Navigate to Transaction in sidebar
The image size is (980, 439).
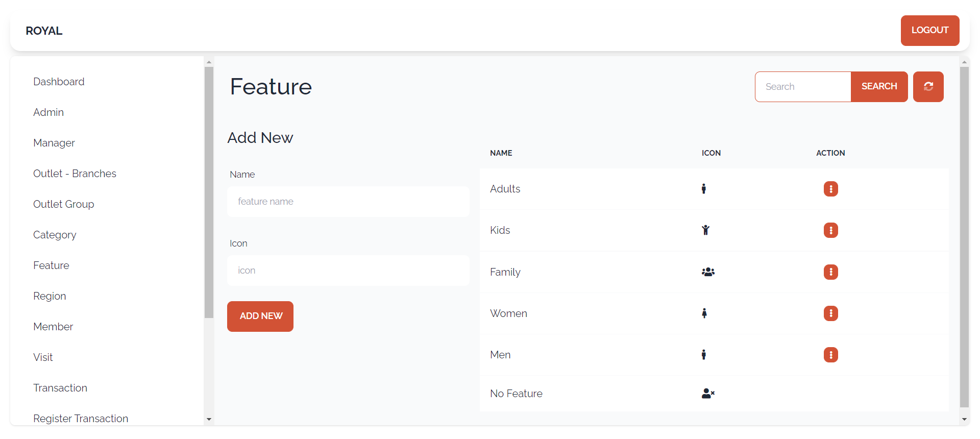(60, 388)
